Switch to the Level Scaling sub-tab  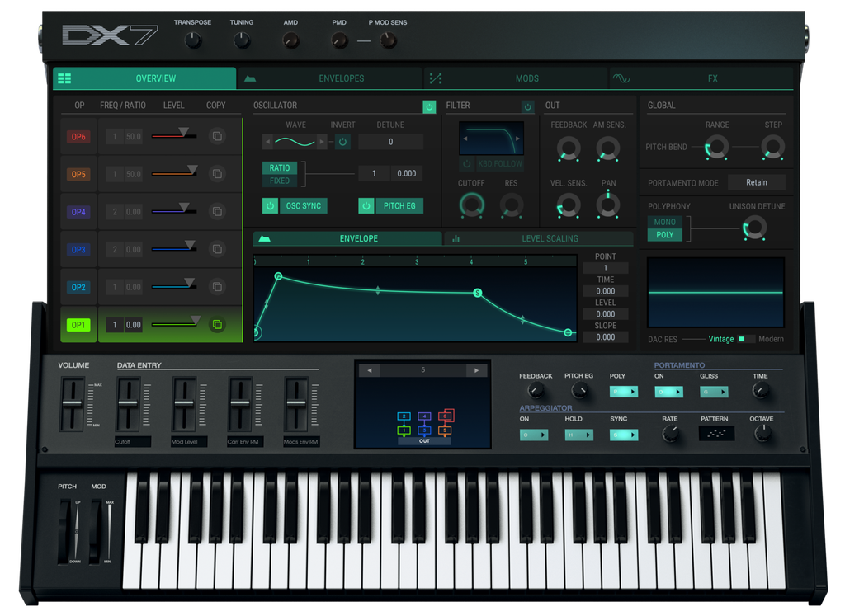[x=538, y=238]
